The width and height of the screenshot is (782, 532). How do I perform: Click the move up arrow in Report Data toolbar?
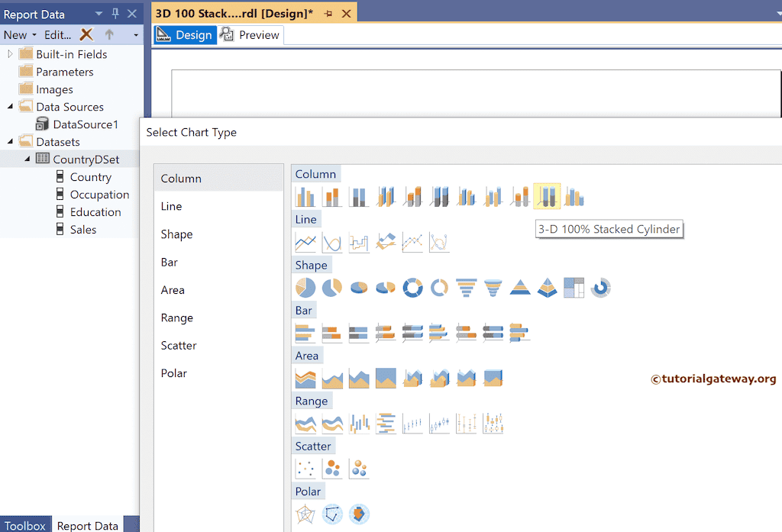pyautogui.click(x=109, y=34)
